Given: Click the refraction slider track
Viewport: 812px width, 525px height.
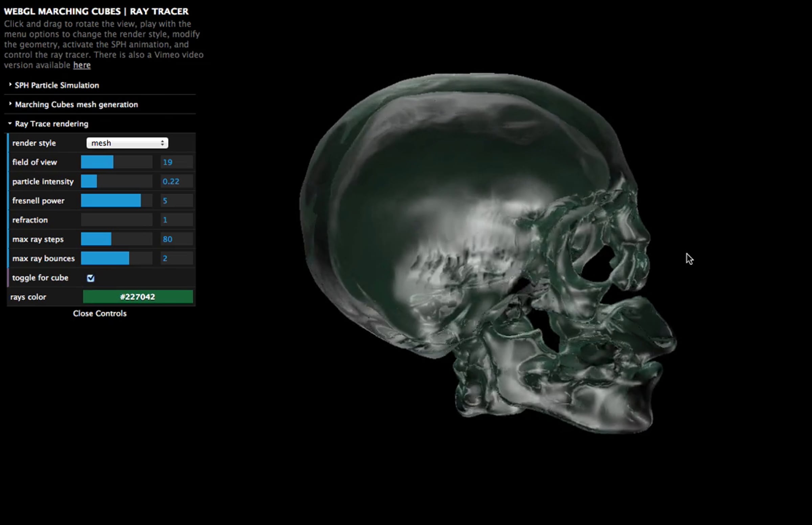Looking at the screenshot, I should point(116,220).
